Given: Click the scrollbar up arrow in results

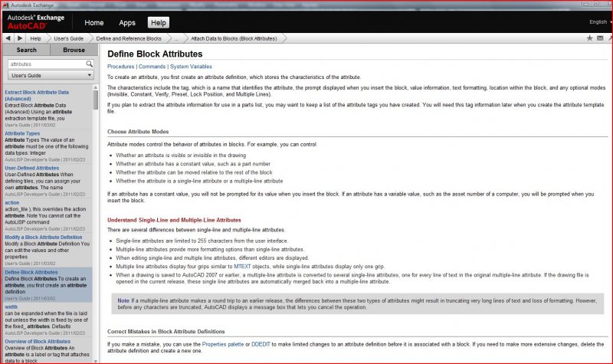Looking at the screenshot, I should coord(96,87).
